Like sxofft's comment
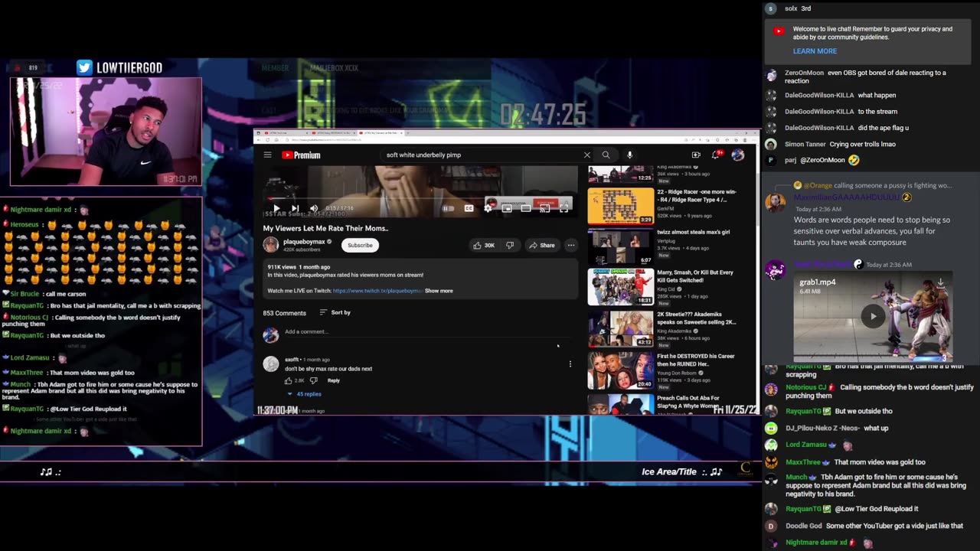This screenshot has height=551, width=980. click(x=289, y=380)
